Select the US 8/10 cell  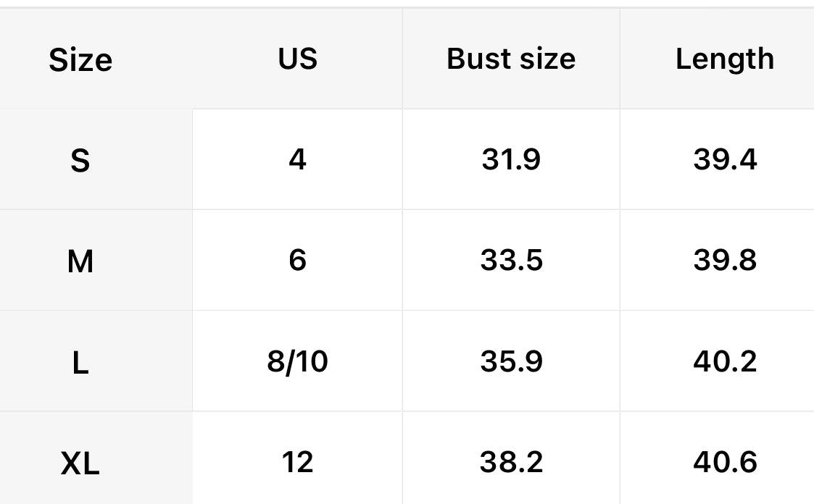(x=297, y=361)
